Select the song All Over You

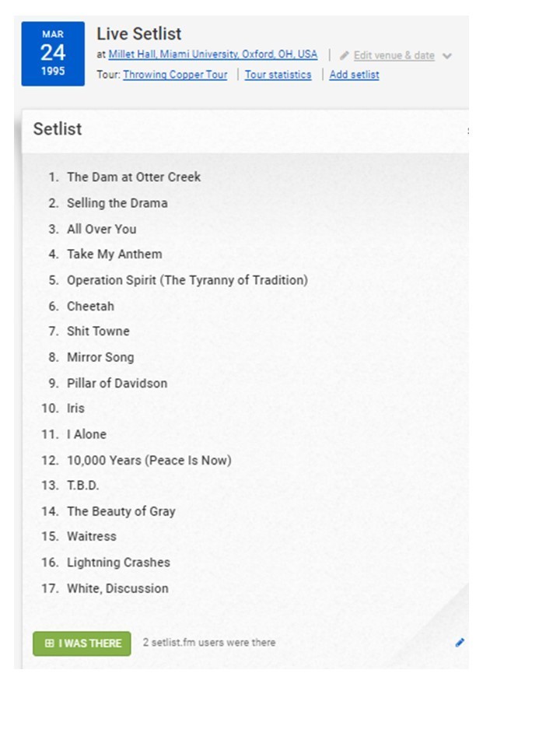point(101,229)
